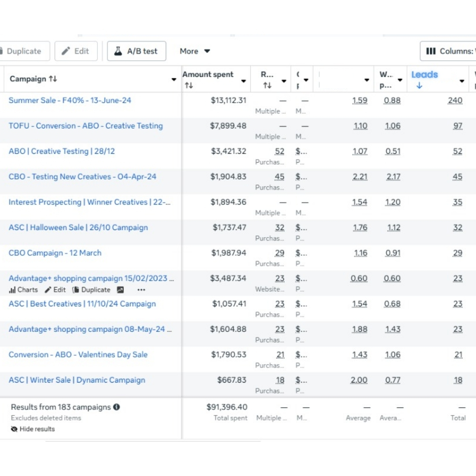Image resolution: width=476 pixels, height=476 pixels.
Task: Click the info icon beside Results from 183 campaigns
Action: pyautogui.click(x=116, y=407)
